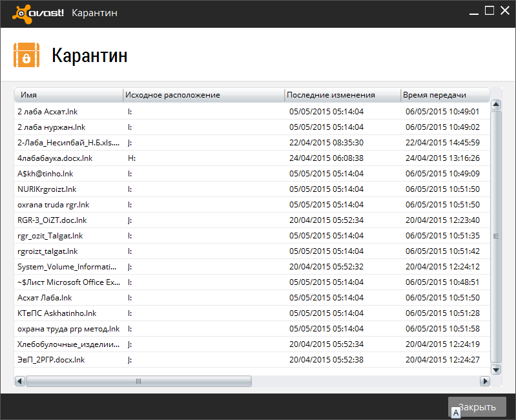Click the Карантин page heading

[90, 56]
